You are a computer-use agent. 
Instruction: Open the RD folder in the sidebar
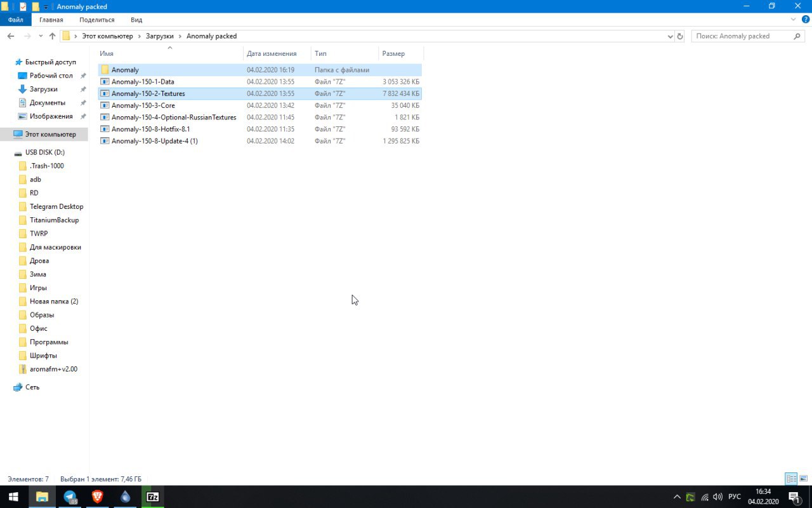pos(34,193)
